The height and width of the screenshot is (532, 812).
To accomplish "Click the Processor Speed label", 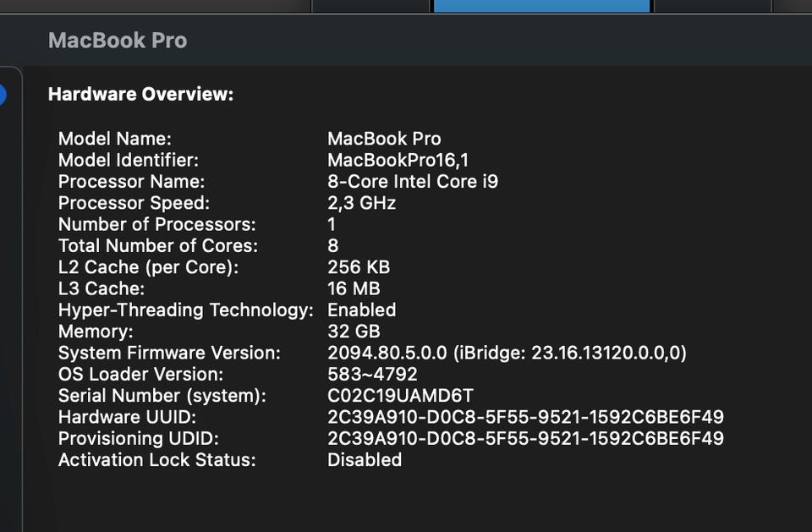I will click(134, 203).
